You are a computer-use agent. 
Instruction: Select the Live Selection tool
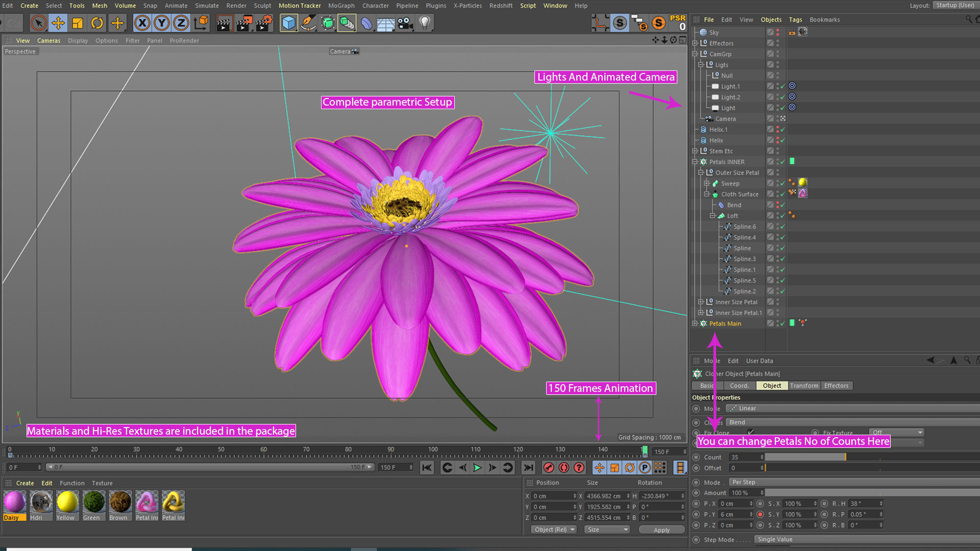coord(39,23)
